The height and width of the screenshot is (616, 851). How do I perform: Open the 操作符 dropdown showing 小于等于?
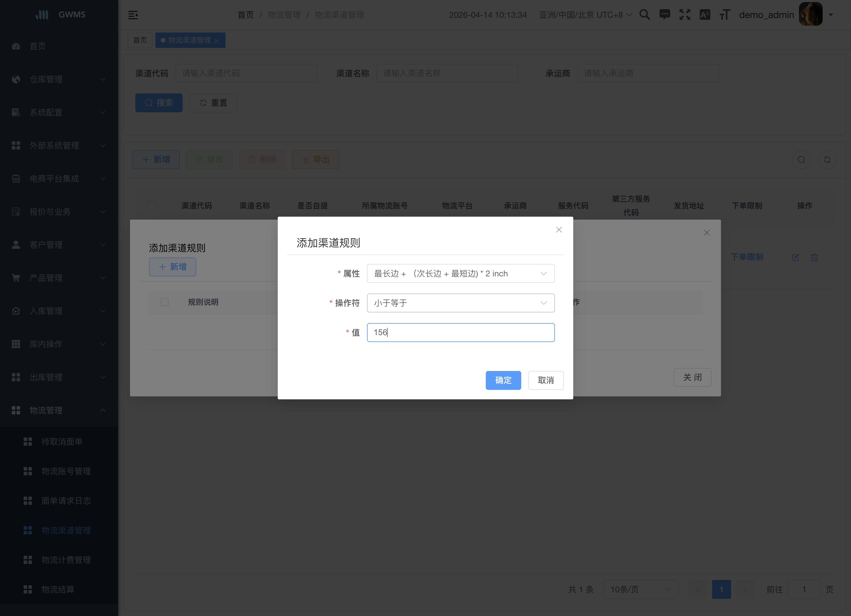click(x=461, y=303)
